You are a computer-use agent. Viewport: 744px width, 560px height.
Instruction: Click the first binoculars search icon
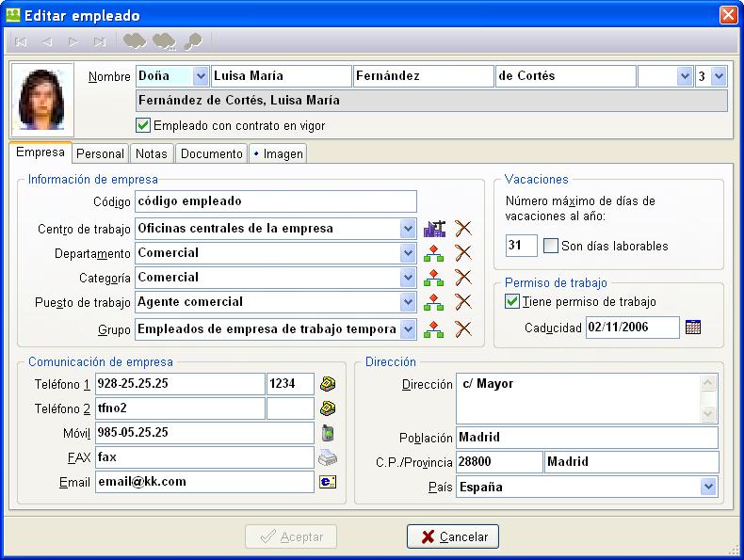coord(135,41)
